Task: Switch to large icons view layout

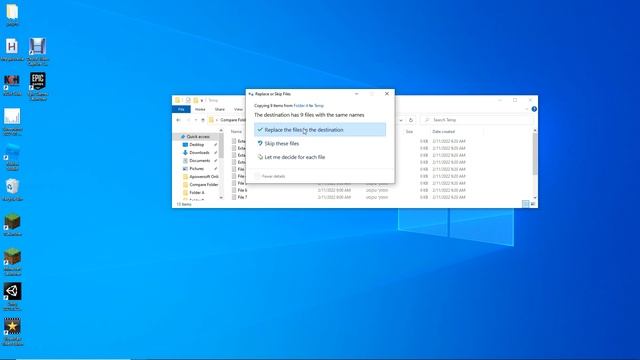Action: click(x=533, y=204)
